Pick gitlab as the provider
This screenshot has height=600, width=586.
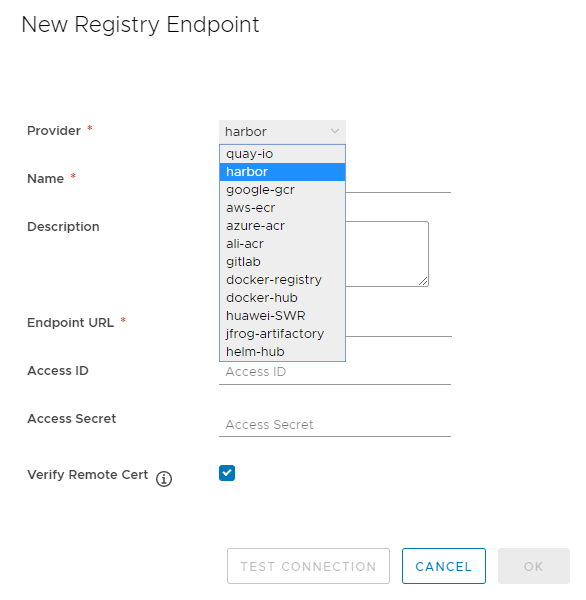click(x=282, y=262)
